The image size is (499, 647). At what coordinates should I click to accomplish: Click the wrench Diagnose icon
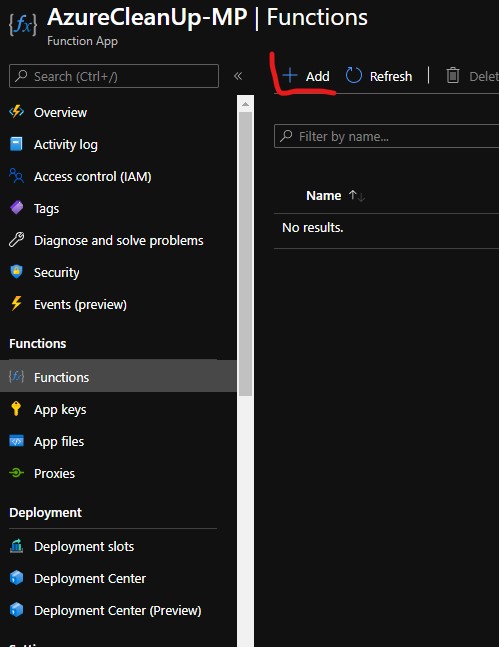[x=17, y=239]
